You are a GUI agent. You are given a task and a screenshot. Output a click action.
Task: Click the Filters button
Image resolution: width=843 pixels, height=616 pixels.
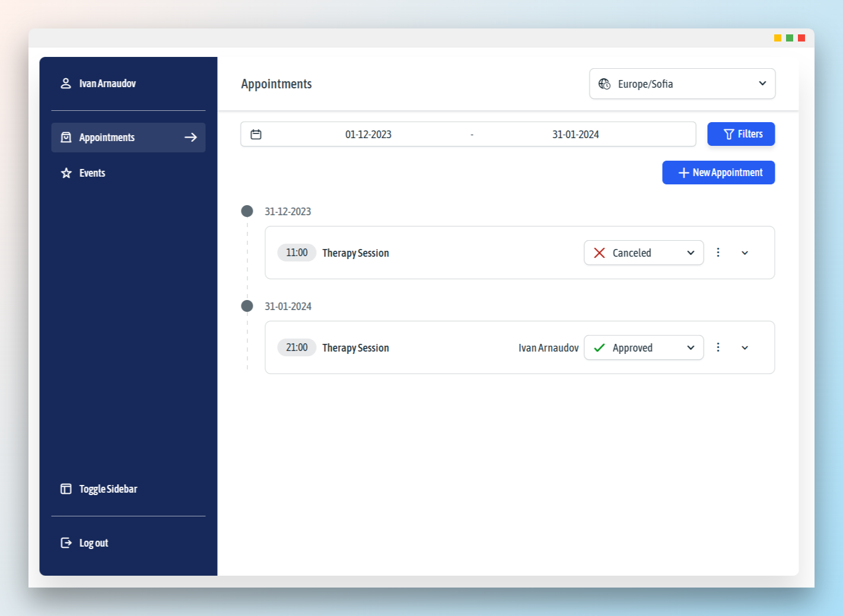[741, 134]
